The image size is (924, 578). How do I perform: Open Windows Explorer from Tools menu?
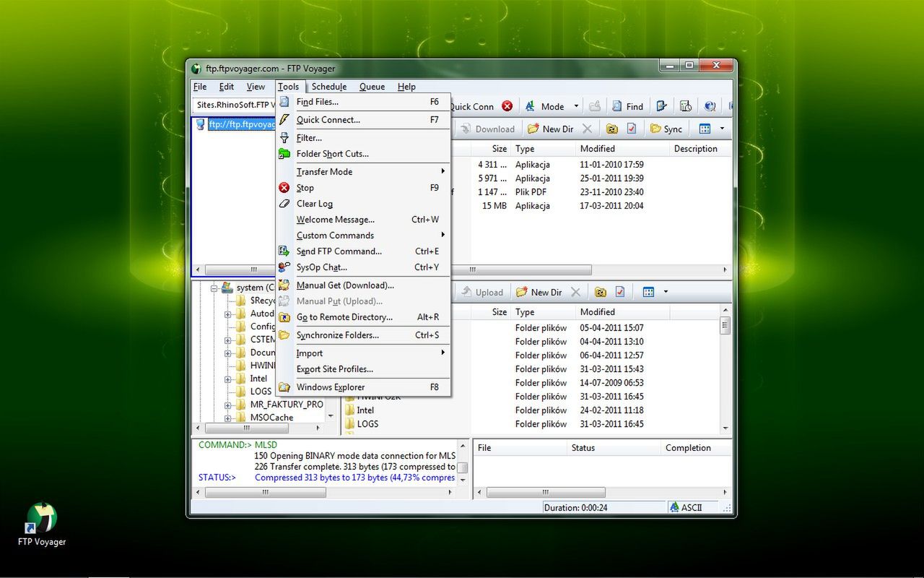point(363,387)
